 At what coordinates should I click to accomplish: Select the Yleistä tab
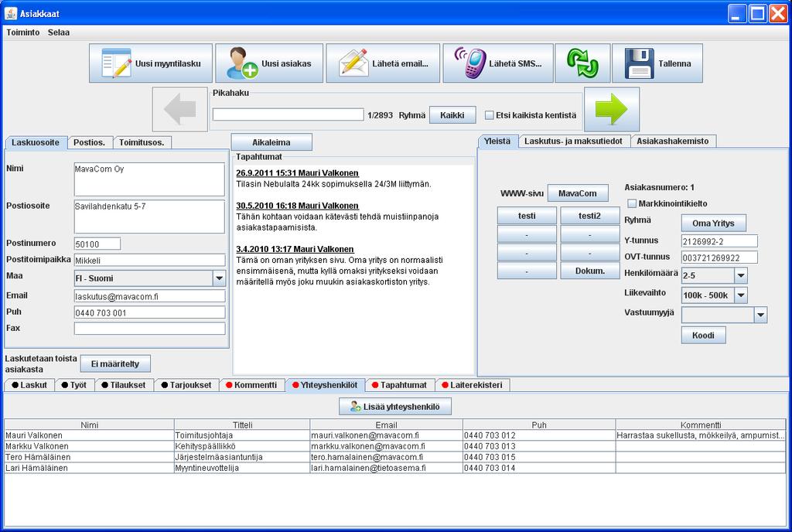click(x=497, y=142)
